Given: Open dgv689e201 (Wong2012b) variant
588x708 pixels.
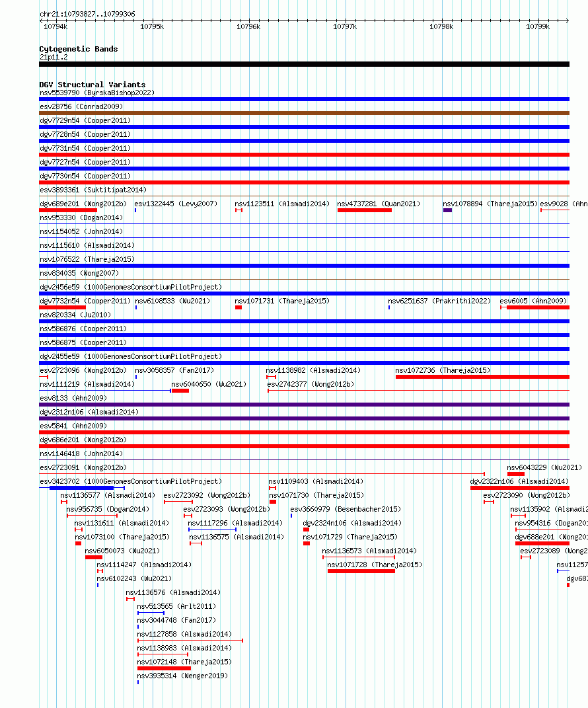Looking at the screenshot, I should point(83,204).
